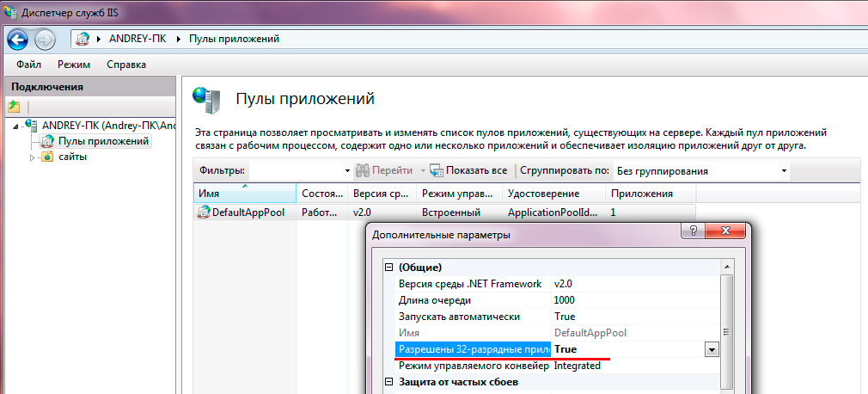
Task: Open the Фильтры dropdown arrow
Action: [348, 171]
